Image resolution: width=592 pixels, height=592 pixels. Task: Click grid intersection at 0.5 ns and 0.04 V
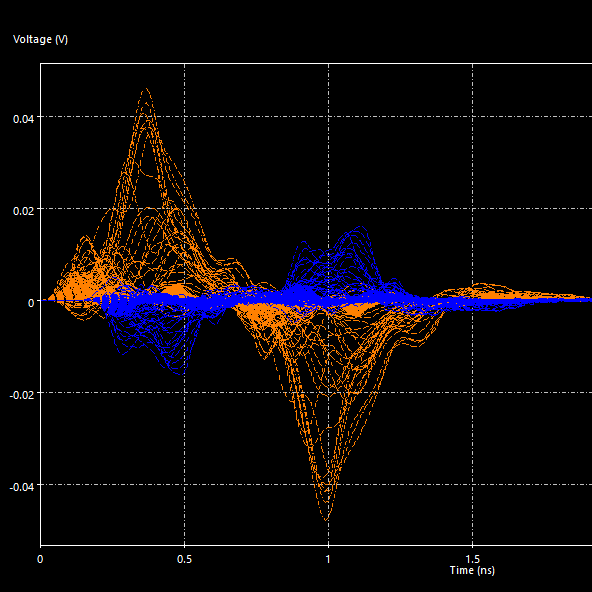tap(185, 117)
